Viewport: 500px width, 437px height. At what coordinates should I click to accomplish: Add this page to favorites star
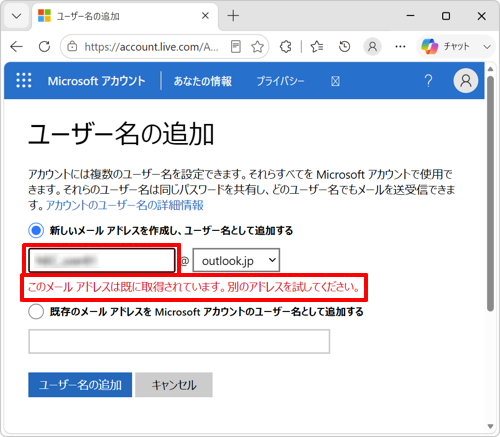(x=257, y=47)
